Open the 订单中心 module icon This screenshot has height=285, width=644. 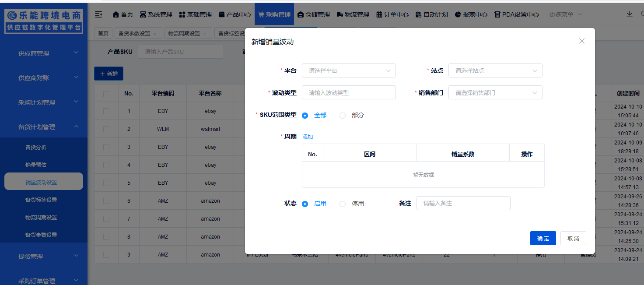point(379,14)
